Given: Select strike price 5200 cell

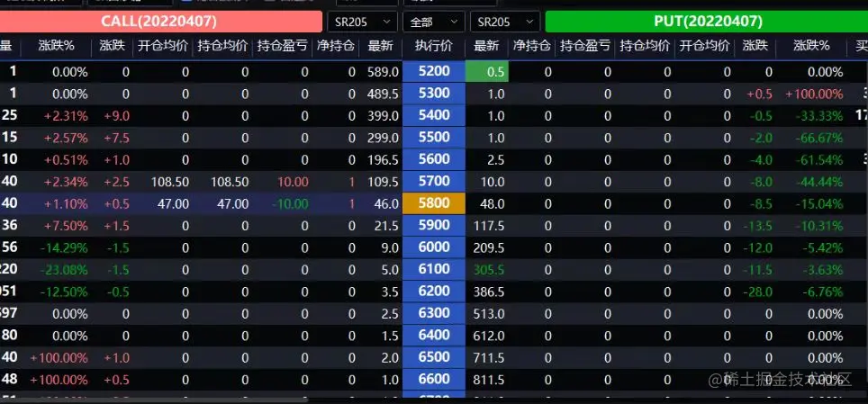Looking at the screenshot, I should coord(434,71).
